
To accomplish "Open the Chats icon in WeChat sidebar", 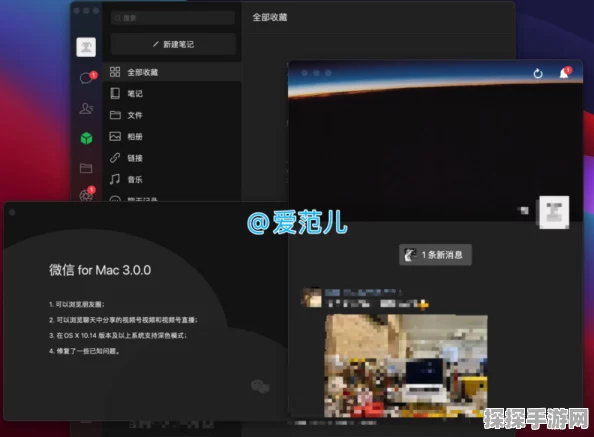I will click(86, 78).
